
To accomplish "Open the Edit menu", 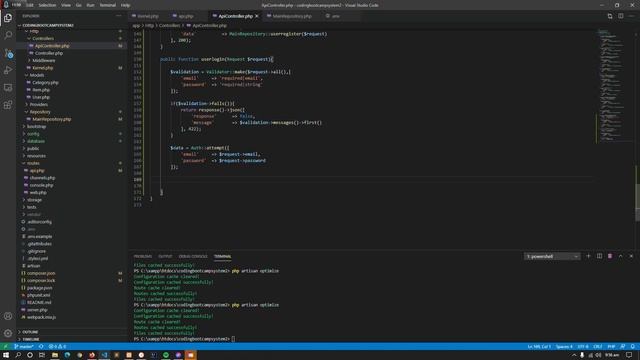I will [x=30, y=5].
